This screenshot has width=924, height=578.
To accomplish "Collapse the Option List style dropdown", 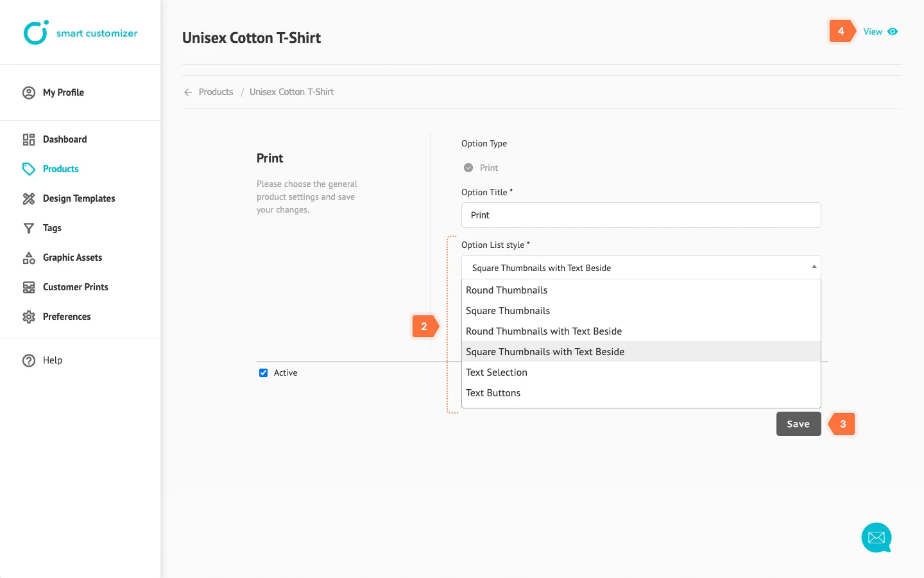I will 641,267.
